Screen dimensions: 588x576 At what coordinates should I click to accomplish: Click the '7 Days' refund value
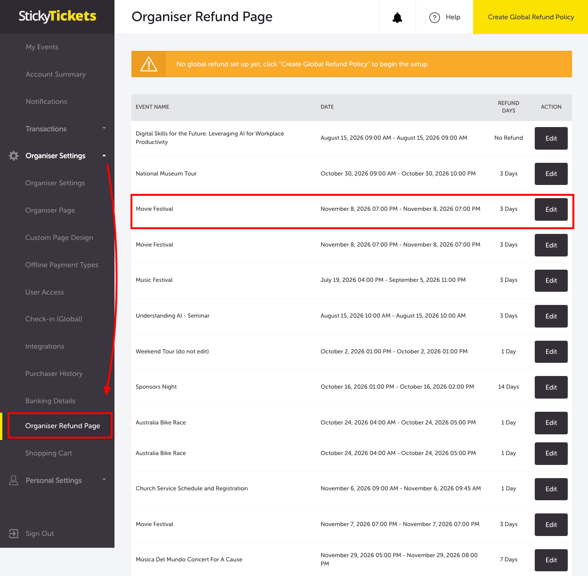(x=508, y=559)
